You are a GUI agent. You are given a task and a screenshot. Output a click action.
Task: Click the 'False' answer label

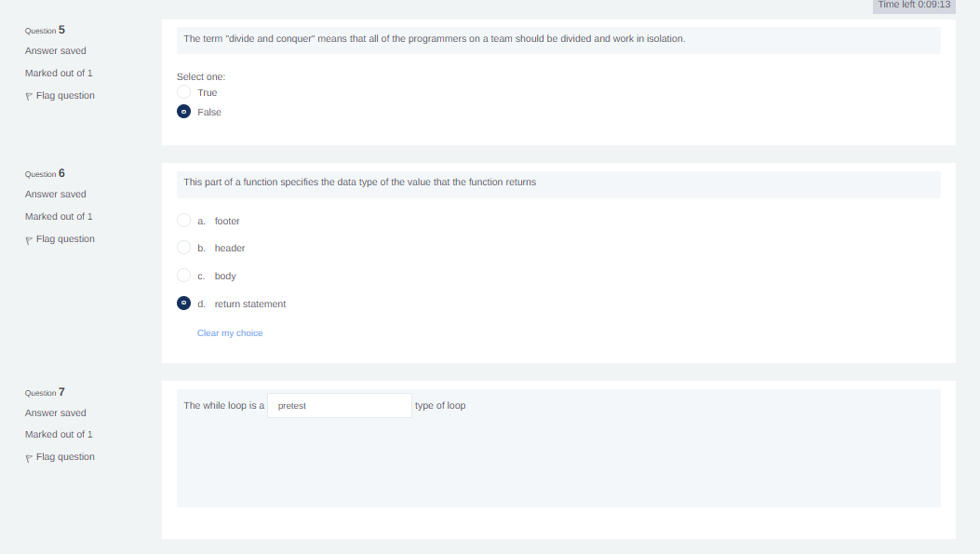click(209, 113)
